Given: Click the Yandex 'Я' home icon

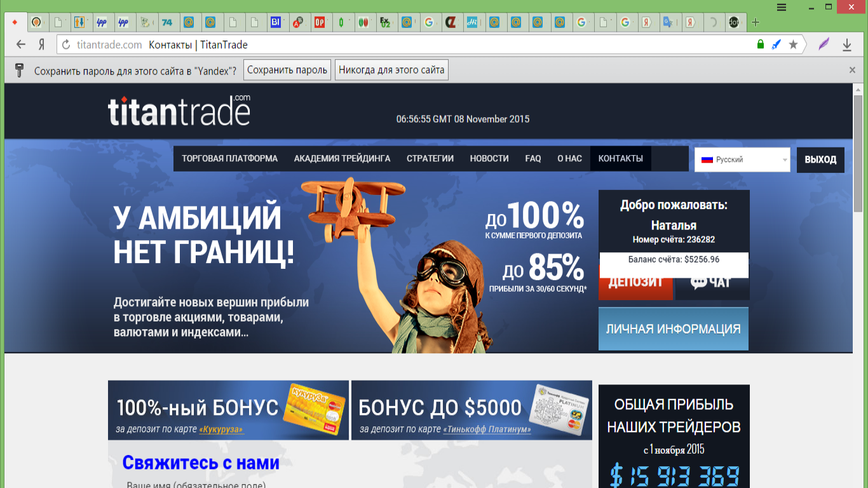Looking at the screenshot, I should [41, 44].
